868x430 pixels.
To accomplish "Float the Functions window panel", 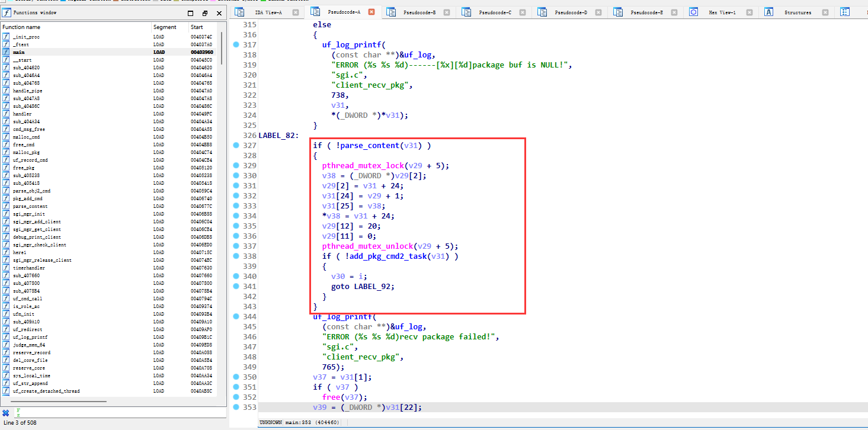I will (205, 13).
